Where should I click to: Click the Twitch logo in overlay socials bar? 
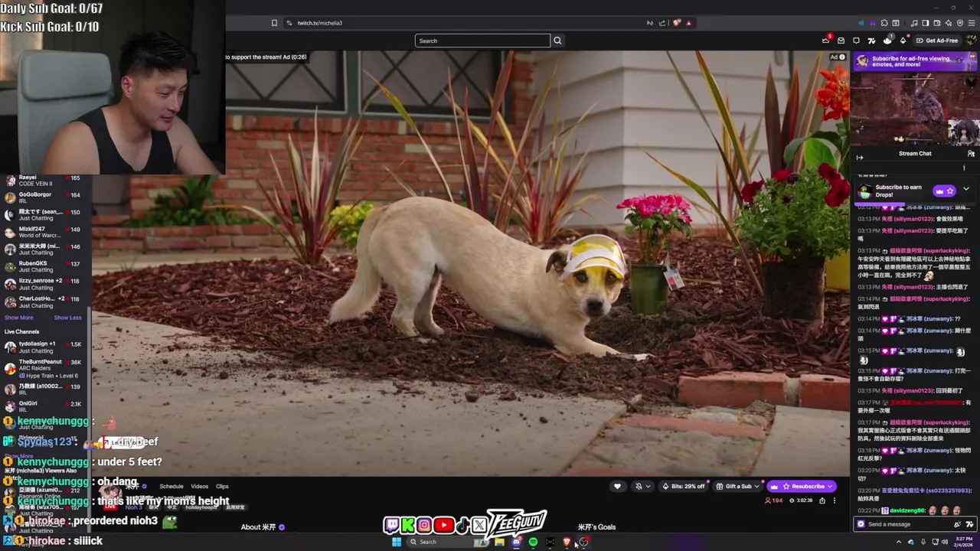click(392, 526)
